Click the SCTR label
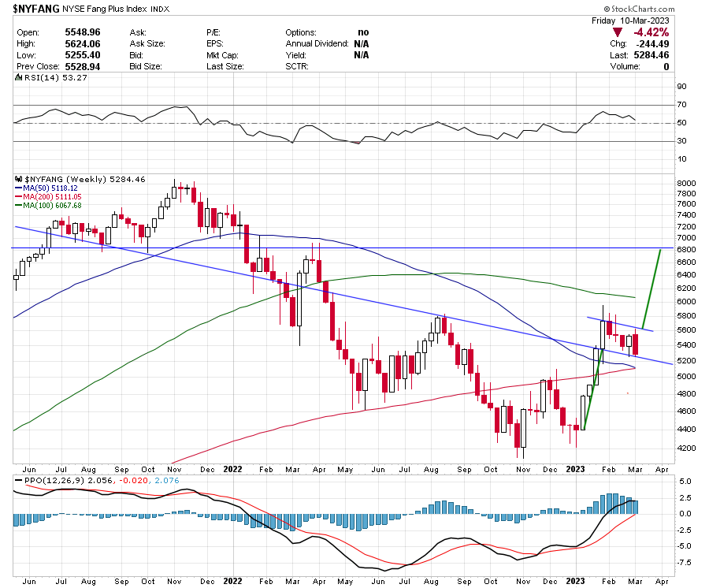709x588 pixels. point(297,66)
